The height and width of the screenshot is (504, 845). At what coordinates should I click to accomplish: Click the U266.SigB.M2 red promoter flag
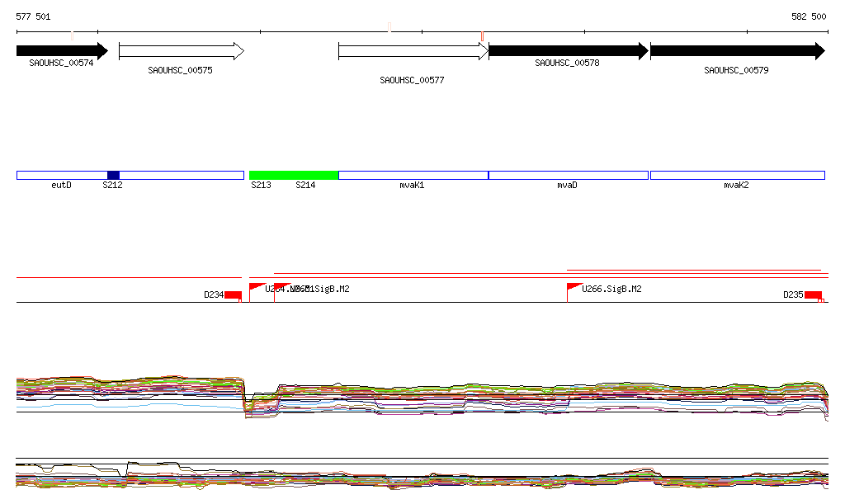tap(574, 287)
